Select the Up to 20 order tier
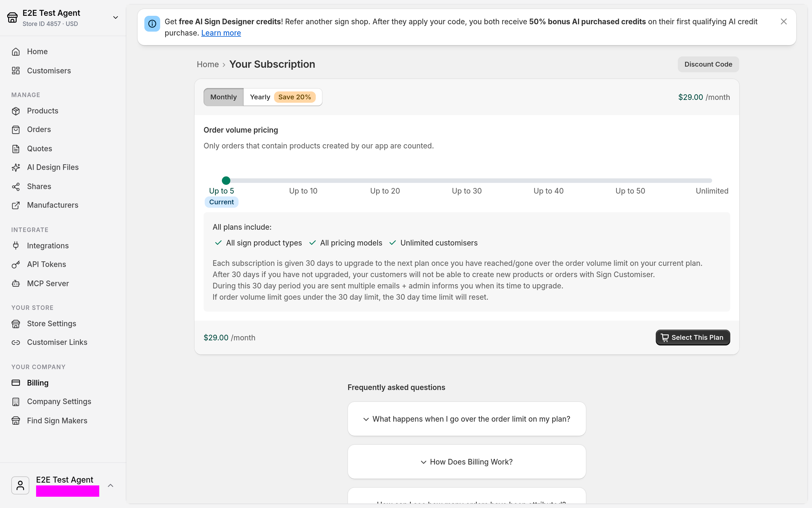812x508 pixels. pos(385,191)
